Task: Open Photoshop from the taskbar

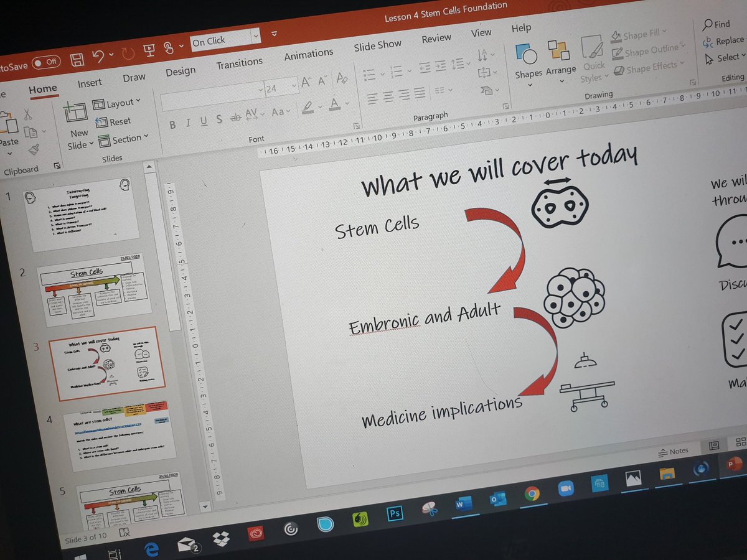Action: click(395, 513)
